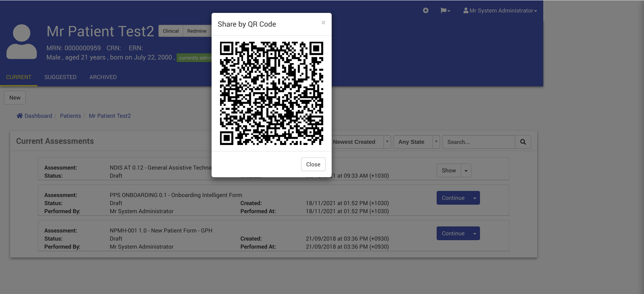Select the Clinical tag button
The height and width of the screenshot is (294, 644).
[170, 31]
